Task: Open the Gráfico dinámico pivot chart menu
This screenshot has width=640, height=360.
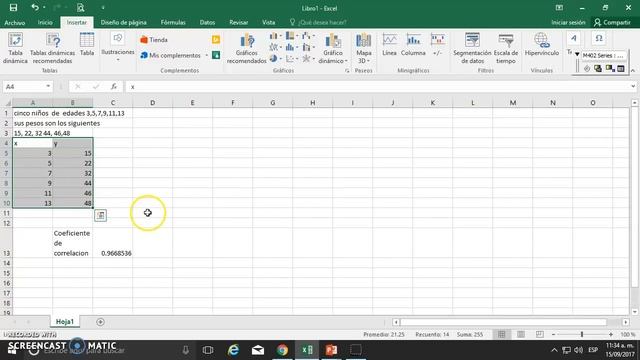Action: coord(333,48)
